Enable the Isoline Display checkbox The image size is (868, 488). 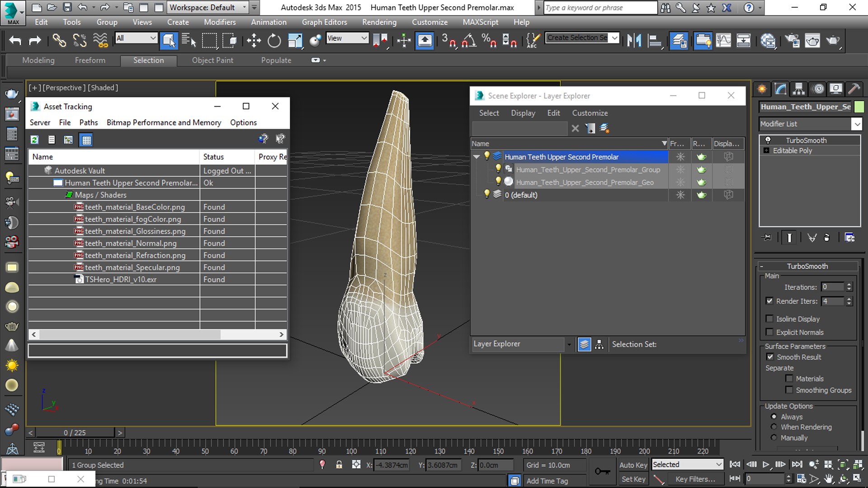click(769, 319)
